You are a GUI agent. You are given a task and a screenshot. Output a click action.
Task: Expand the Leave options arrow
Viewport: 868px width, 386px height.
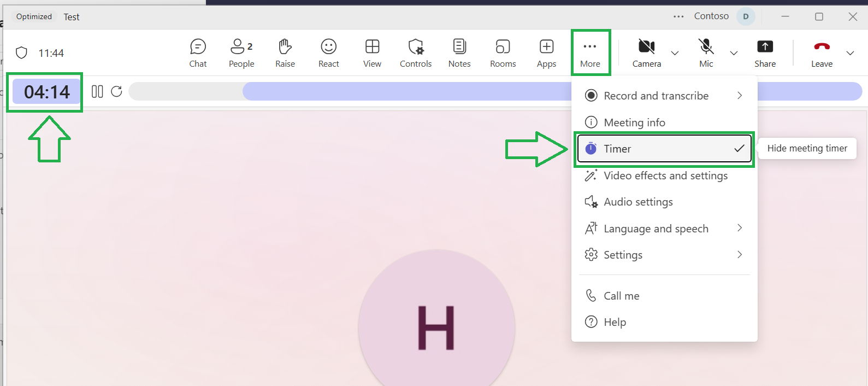(x=850, y=53)
